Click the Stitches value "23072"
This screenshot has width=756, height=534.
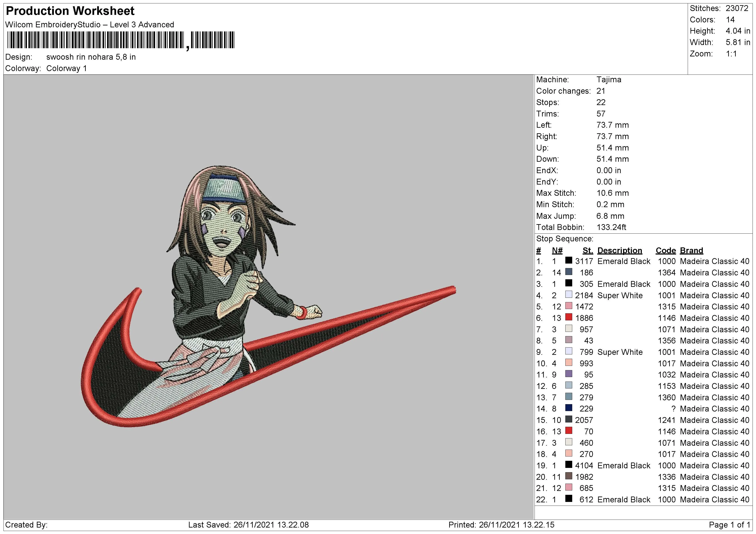point(737,8)
